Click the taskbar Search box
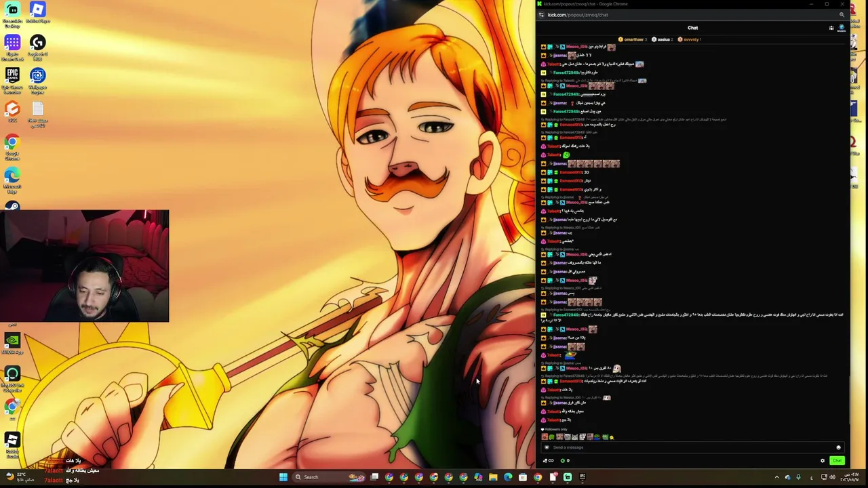The height and width of the screenshot is (488, 868). point(330,477)
